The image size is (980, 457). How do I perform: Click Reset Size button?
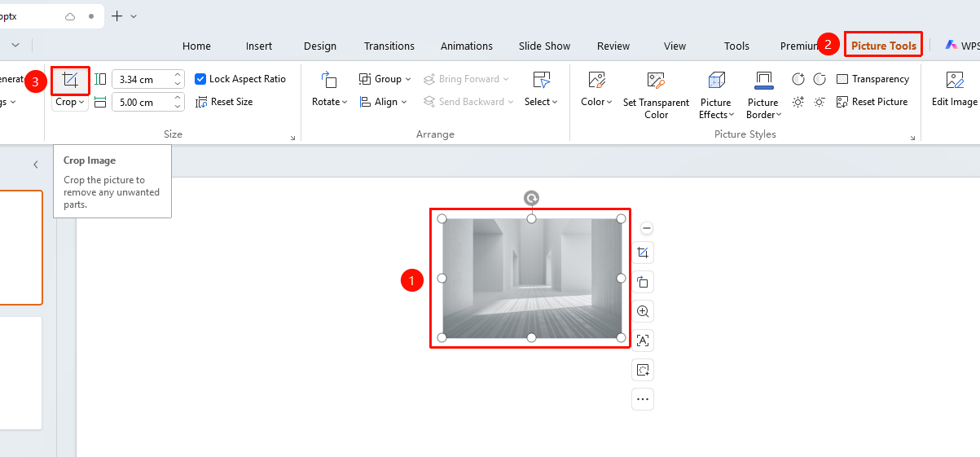(224, 102)
